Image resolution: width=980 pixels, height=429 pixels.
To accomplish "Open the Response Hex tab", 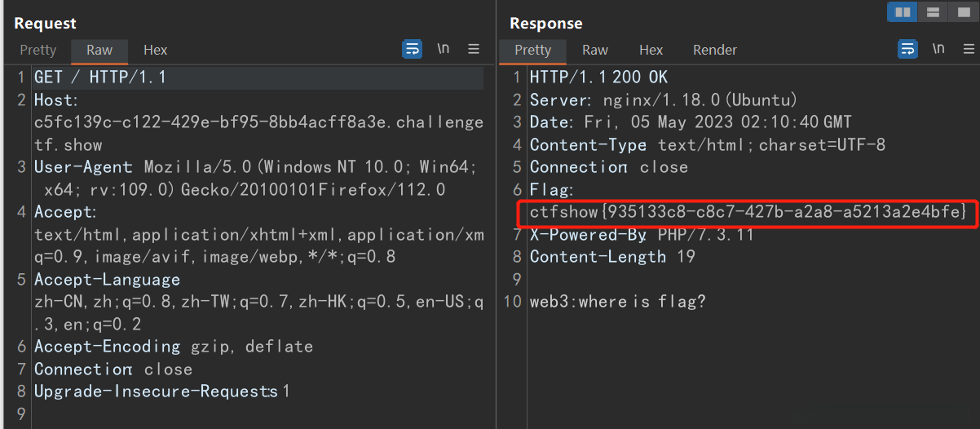I will pos(651,50).
